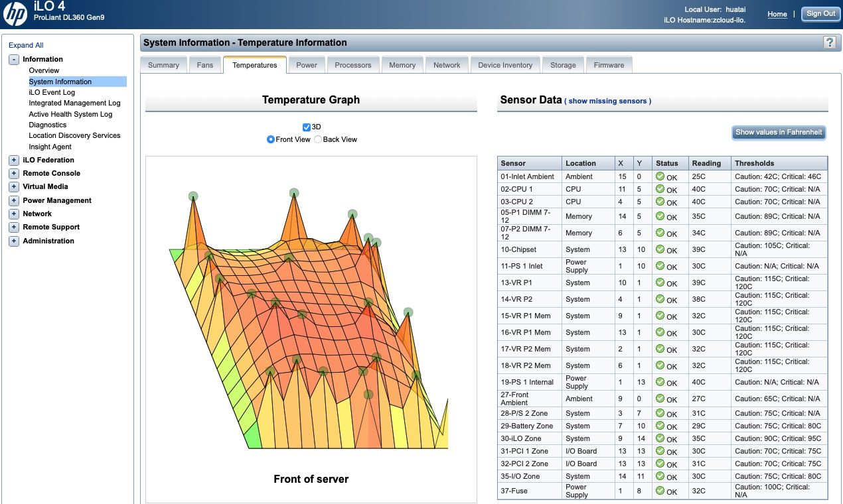843x504 pixels.
Task: Click OK status icon for 30-iLO Zone
Action: (x=660, y=438)
